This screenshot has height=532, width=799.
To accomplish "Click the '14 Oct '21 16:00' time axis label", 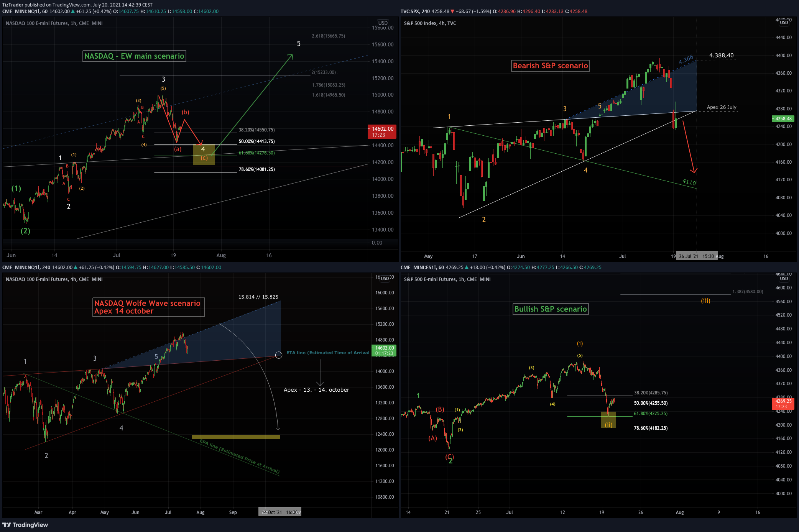I will 280,512.
